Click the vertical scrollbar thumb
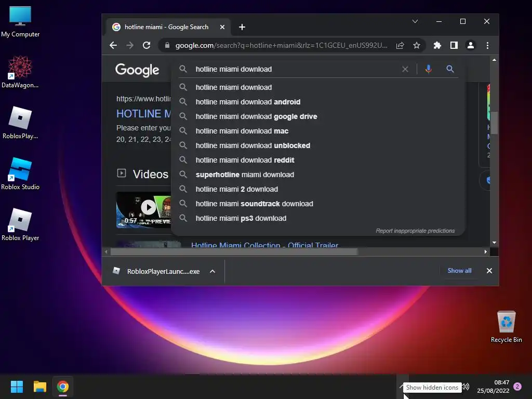The image size is (532, 399). click(495, 123)
